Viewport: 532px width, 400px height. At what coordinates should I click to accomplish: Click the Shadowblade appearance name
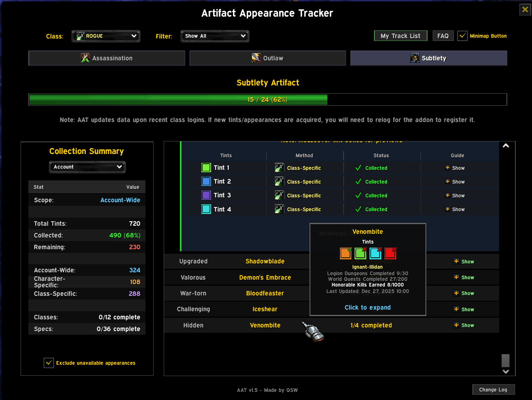265,261
